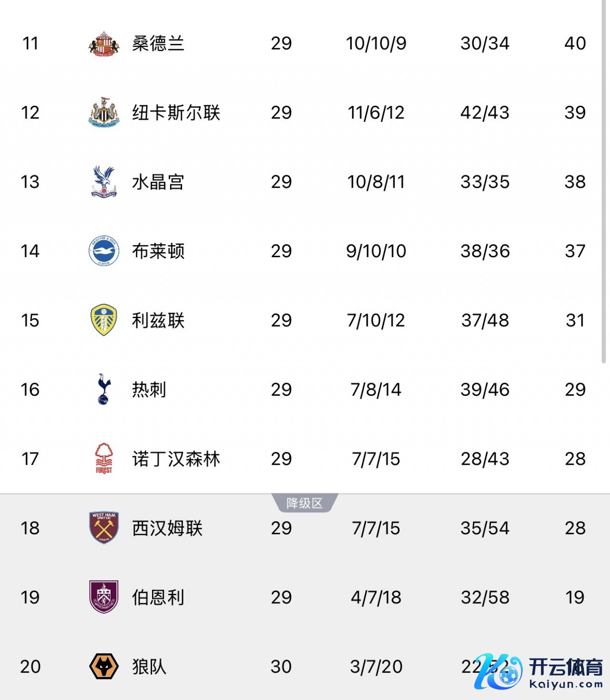Screen dimensions: 610x700
Task: Open the Burnley club crest icon
Action: tap(103, 597)
